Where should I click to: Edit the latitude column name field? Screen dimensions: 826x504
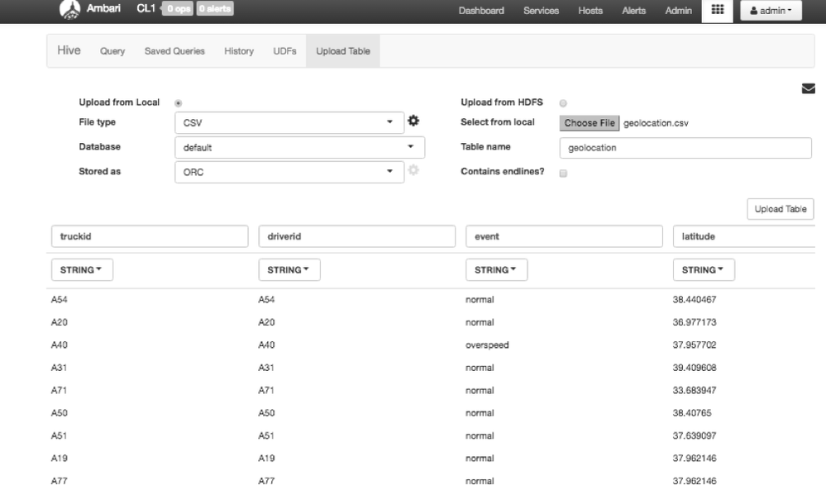[x=744, y=236]
